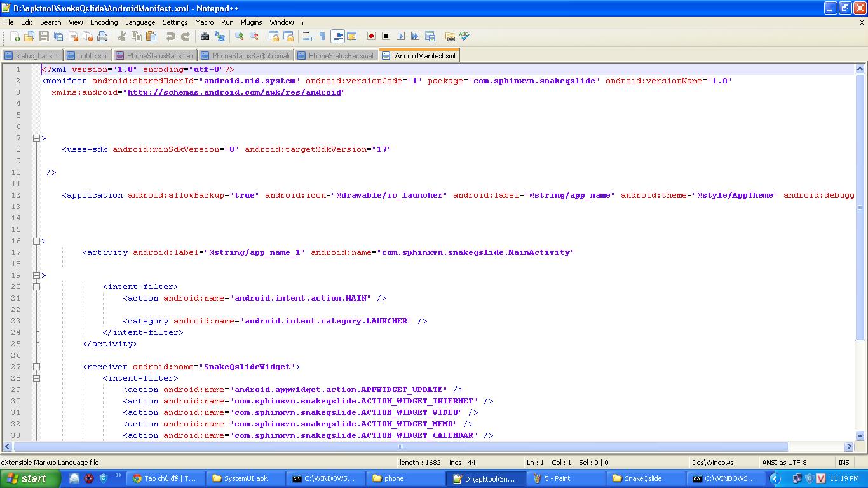The height and width of the screenshot is (488, 868).
Task: Open the Macro menu
Action: pyautogui.click(x=204, y=22)
